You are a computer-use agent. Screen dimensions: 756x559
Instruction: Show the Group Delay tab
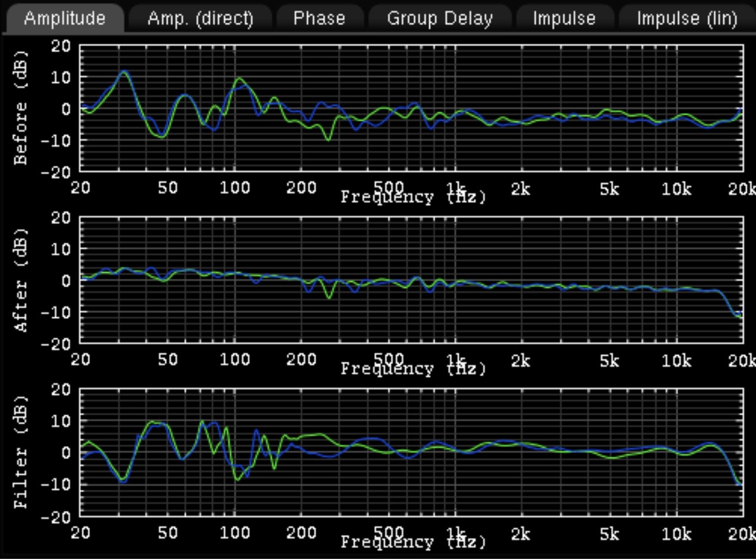[x=440, y=19]
